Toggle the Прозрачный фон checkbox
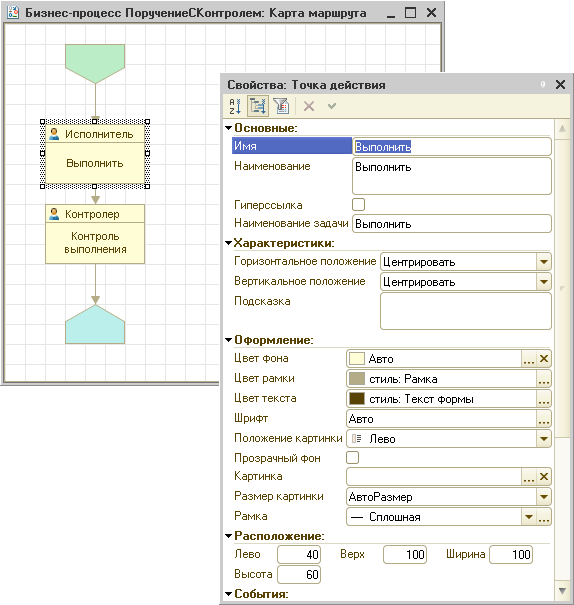Image resolution: width=574 pixels, height=605 pixels. tap(353, 458)
